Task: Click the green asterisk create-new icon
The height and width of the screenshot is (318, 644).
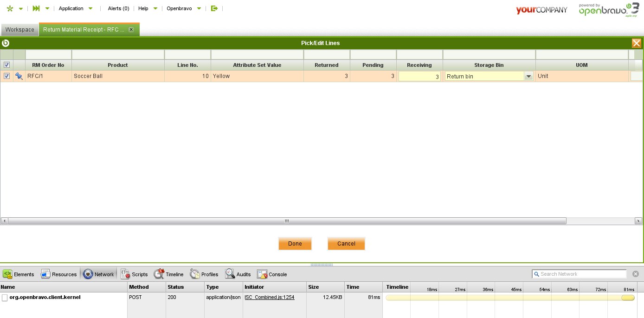Action: pyautogui.click(x=10, y=8)
